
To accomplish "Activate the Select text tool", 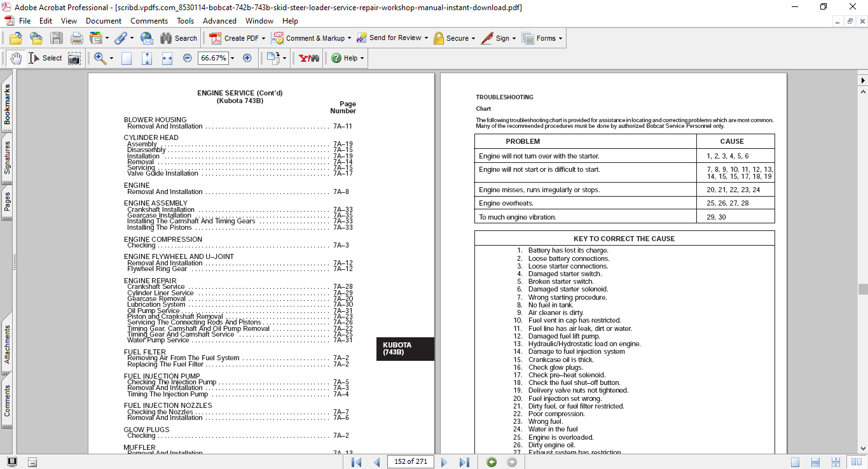I will [45, 58].
